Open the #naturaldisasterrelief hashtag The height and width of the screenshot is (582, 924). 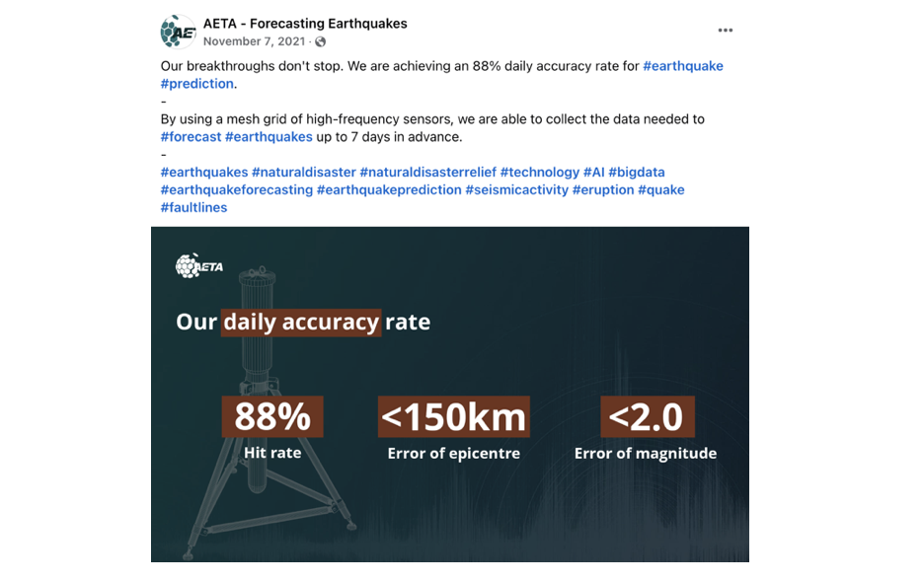pyautogui.click(x=428, y=173)
